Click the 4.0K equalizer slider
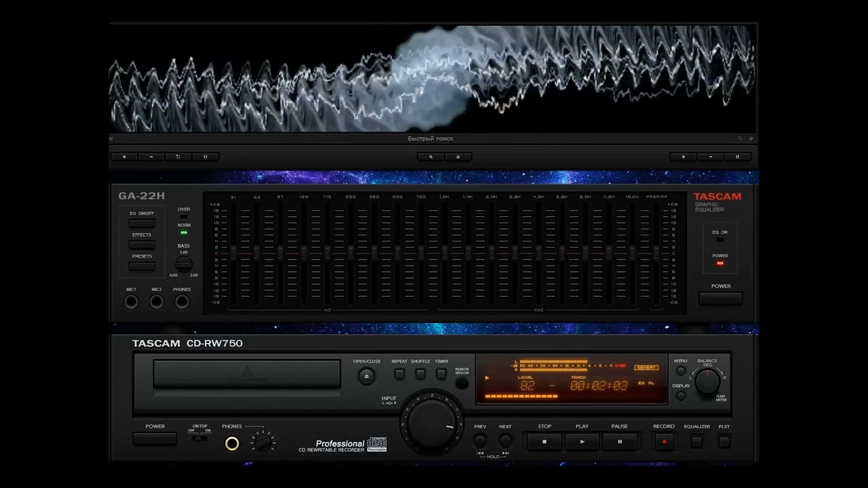The height and width of the screenshot is (488, 868). click(x=538, y=254)
